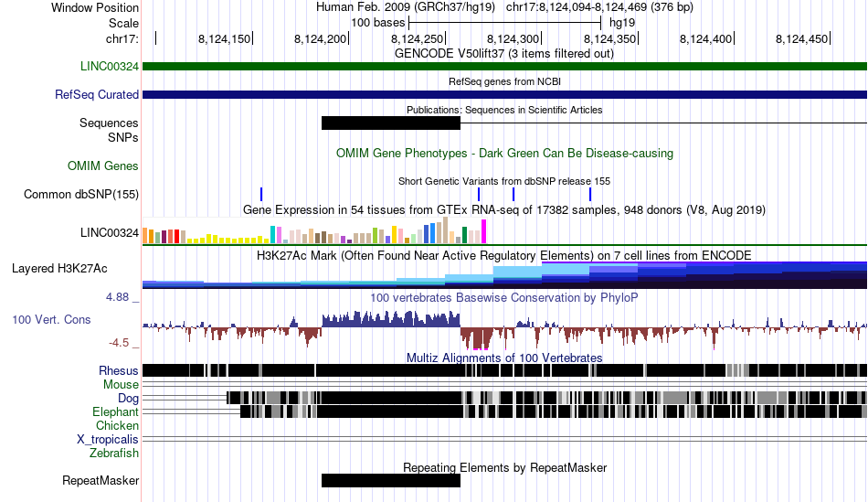This screenshot has height=502, width=868.
Task: Click the 100 bases scale bar
Action: pyautogui.click(x=505, y=23)
